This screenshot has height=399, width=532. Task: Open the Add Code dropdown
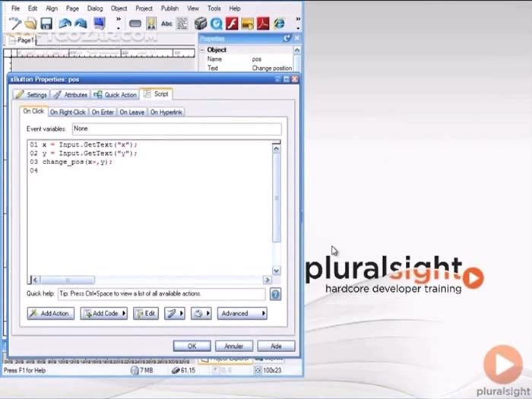104,313
